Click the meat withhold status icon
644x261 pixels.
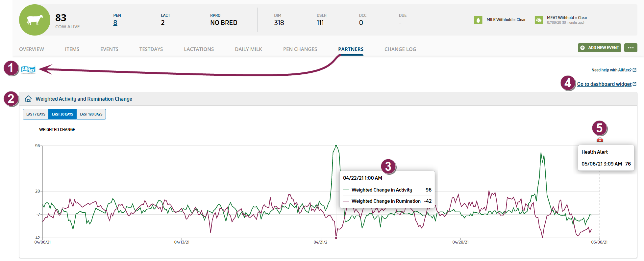click(x=539, y=20)
